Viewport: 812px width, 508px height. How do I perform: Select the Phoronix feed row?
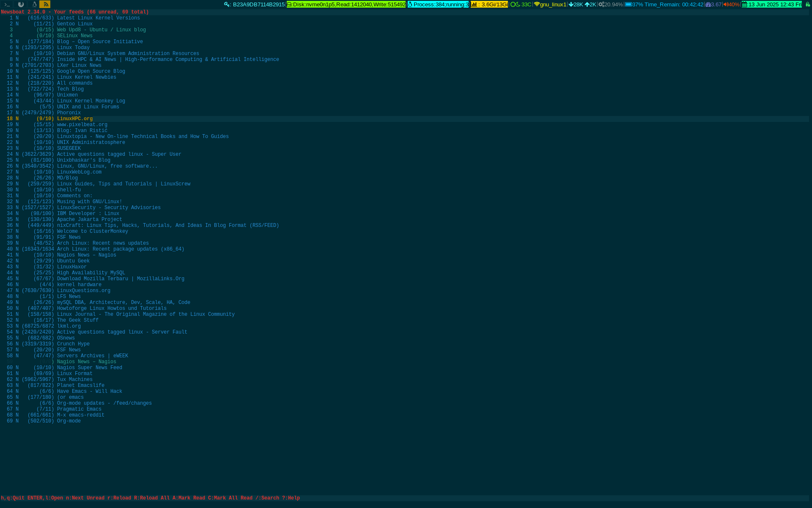(x=69, y=113)
